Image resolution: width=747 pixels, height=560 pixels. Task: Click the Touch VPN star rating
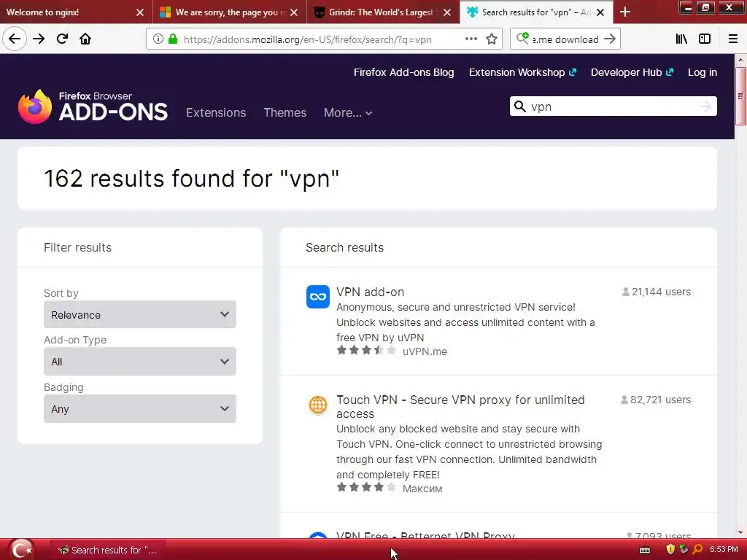[366, 487]
